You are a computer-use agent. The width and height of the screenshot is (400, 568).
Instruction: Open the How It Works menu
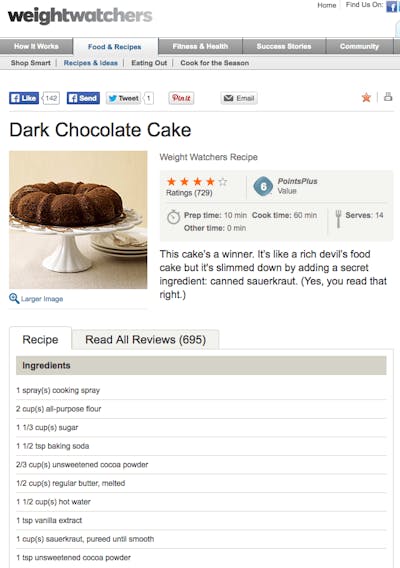click(36, 46)
